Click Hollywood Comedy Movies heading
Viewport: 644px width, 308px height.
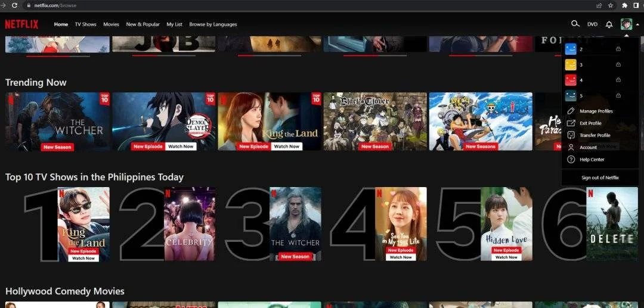tap(65, 291)
